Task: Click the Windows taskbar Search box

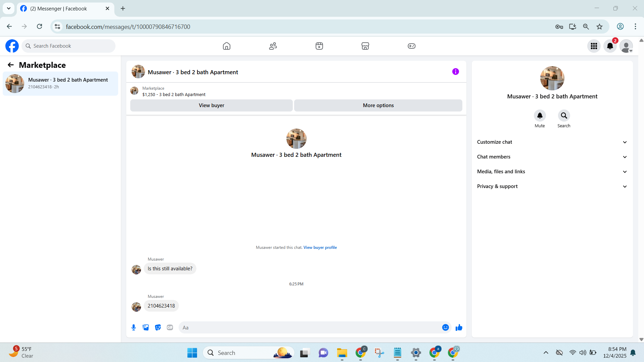Action: pyautogui.click(x=248, y=353)
